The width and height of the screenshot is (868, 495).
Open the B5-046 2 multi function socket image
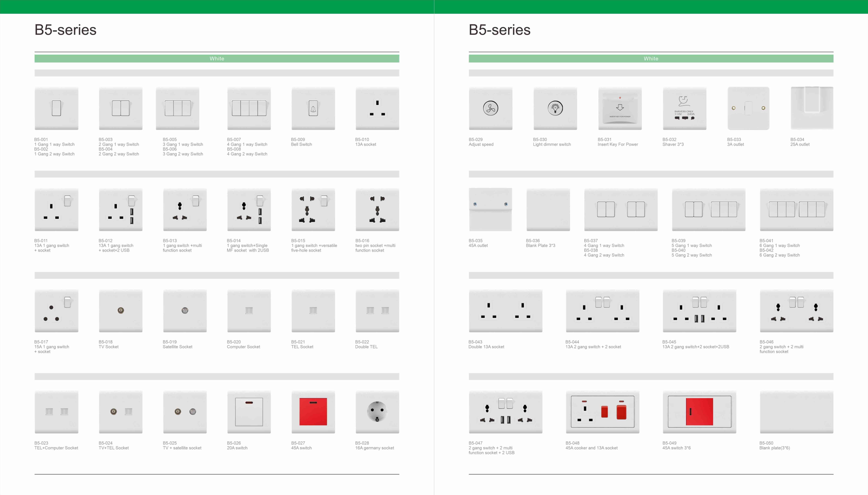[x=797, y=311]
